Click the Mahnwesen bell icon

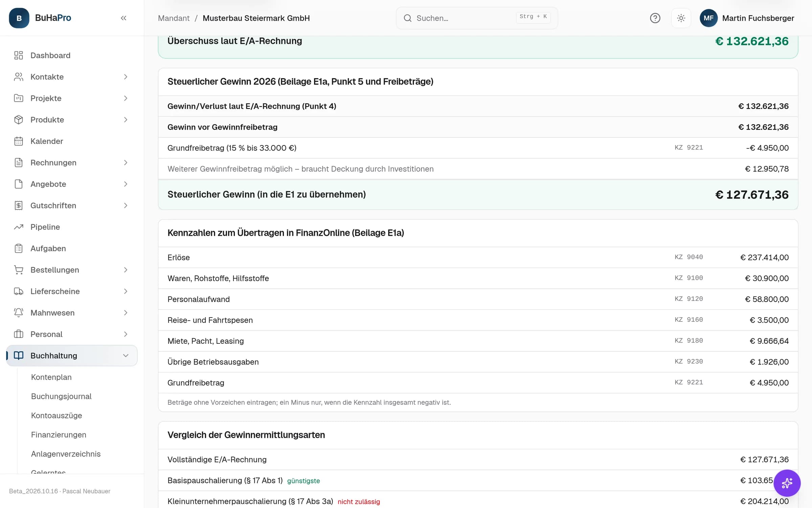coord(19,313)
